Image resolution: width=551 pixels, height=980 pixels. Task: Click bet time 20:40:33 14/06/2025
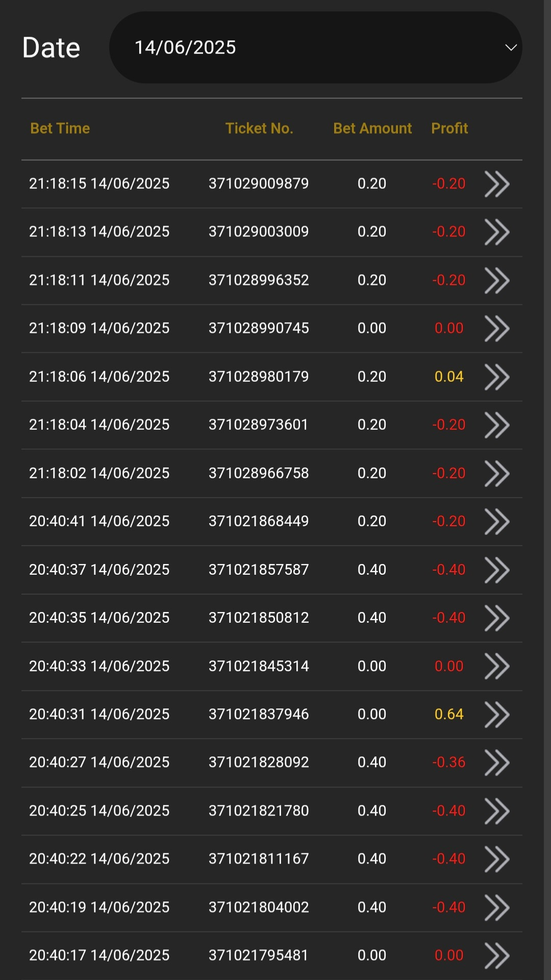click(99, 666)
